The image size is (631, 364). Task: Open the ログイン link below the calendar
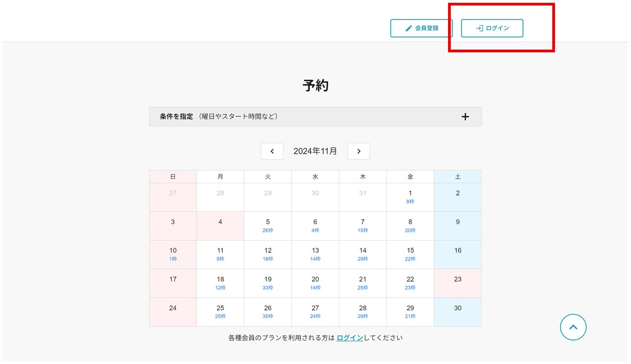point(350,337)
